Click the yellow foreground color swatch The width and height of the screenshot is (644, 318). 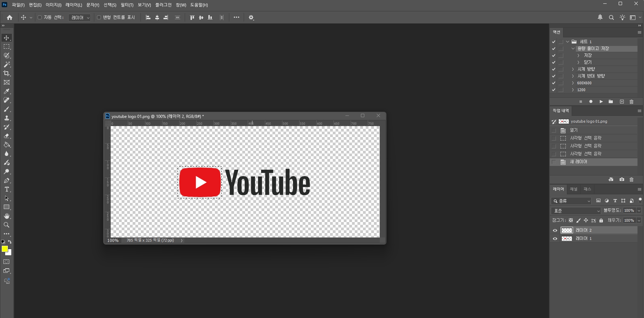click(x=4, y=248)
